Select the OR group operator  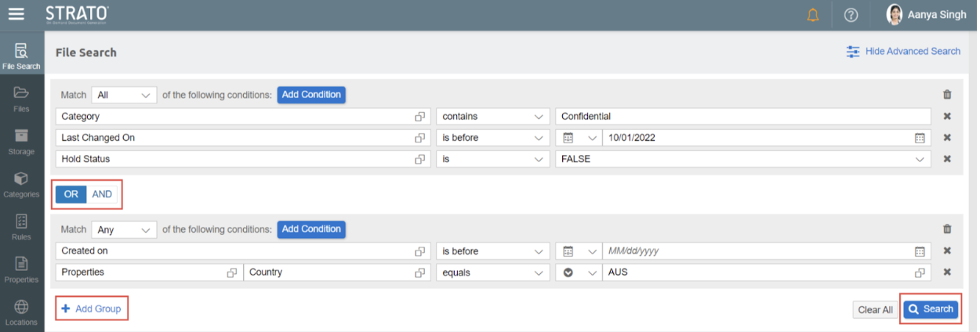click(71, 194)
